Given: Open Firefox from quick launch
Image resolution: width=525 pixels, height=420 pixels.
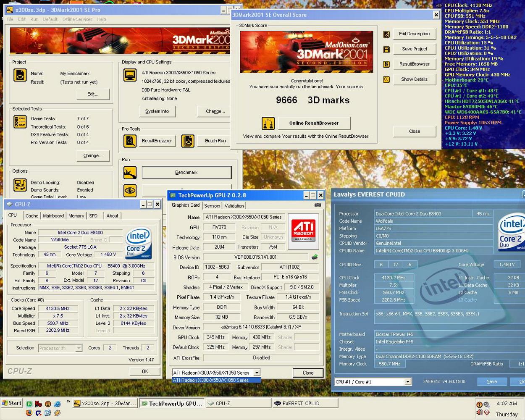Looking at the screenshot, I should click(x=29, y=413).
